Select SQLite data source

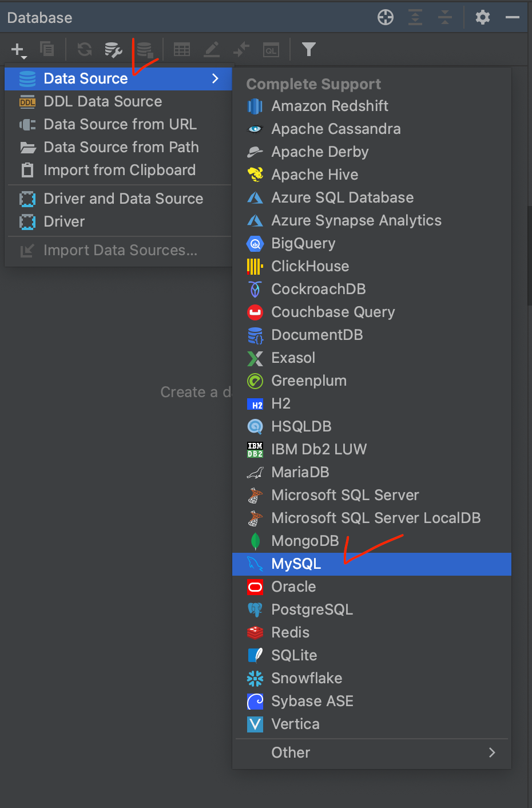pos(372,655)
